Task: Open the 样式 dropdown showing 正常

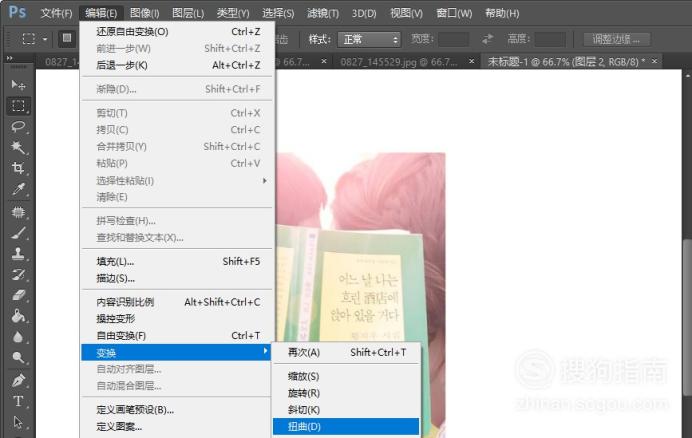Action: click(369, 39)
